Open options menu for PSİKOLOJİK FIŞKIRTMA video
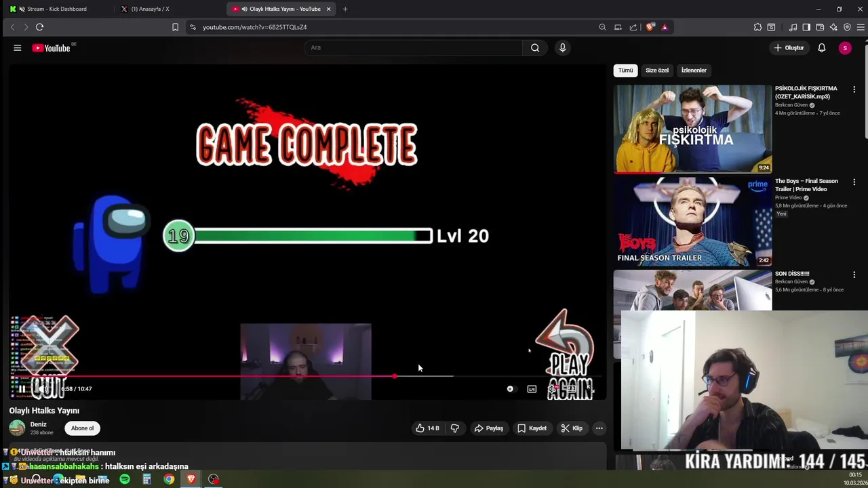The image size is (868, 488). (854, 89)
